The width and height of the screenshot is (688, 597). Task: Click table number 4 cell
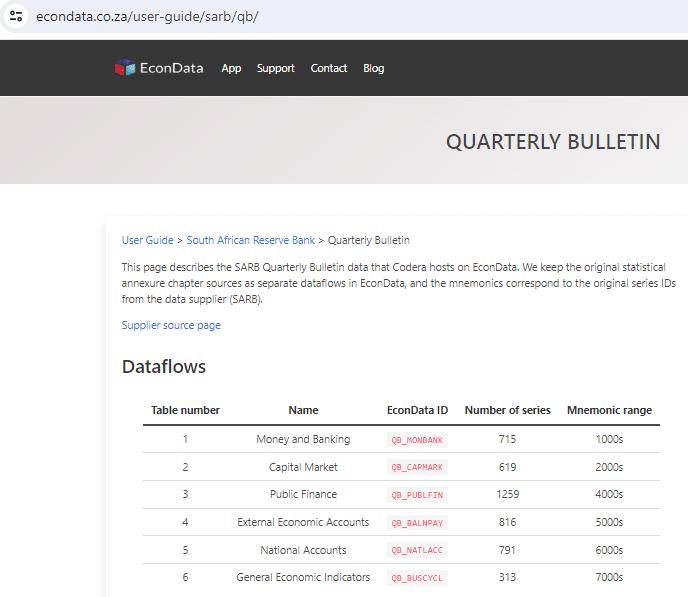coord(185,522)
